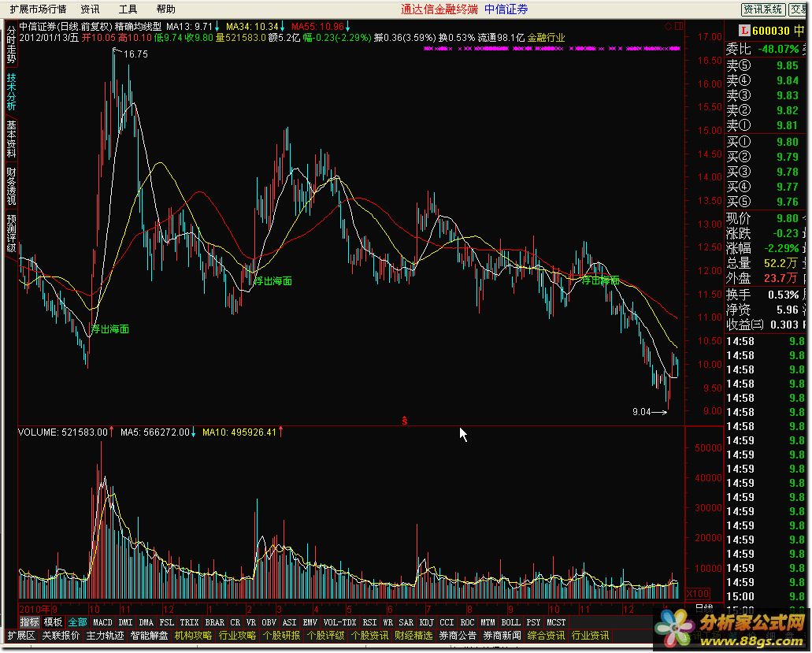This screenshot has width=812, height=653.
Task: Switch to 技术分析 side tab
Action: pos(11,91)
